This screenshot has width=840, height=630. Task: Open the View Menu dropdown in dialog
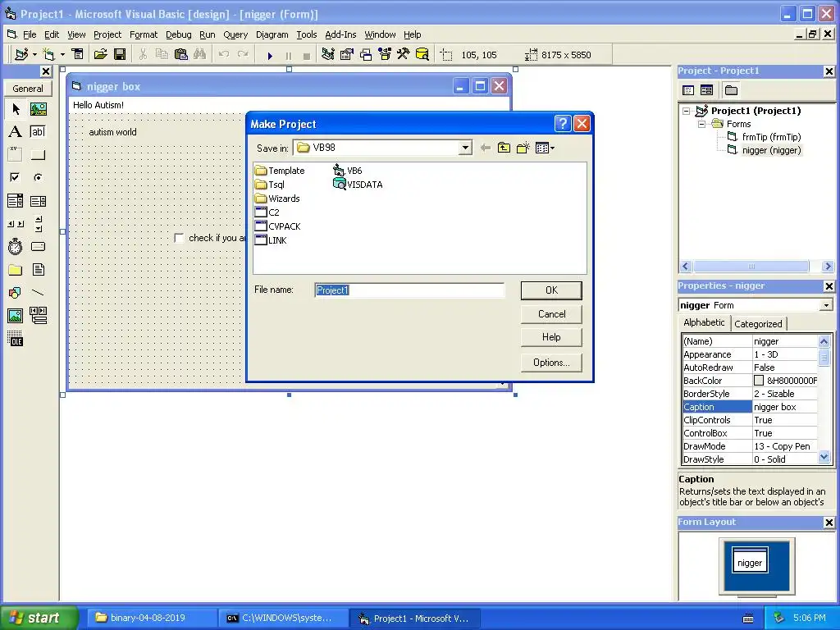[x=545, y=148]
